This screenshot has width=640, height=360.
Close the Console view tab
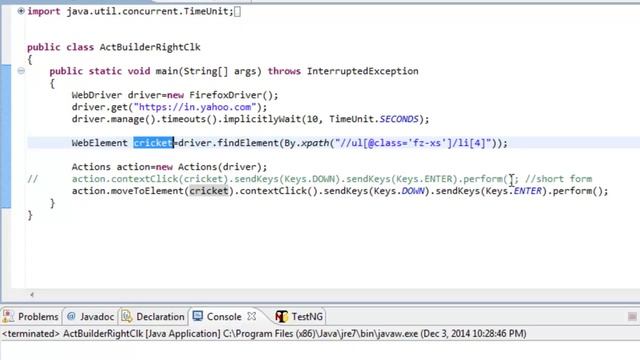pyautogui.click(x=252, y=316)
